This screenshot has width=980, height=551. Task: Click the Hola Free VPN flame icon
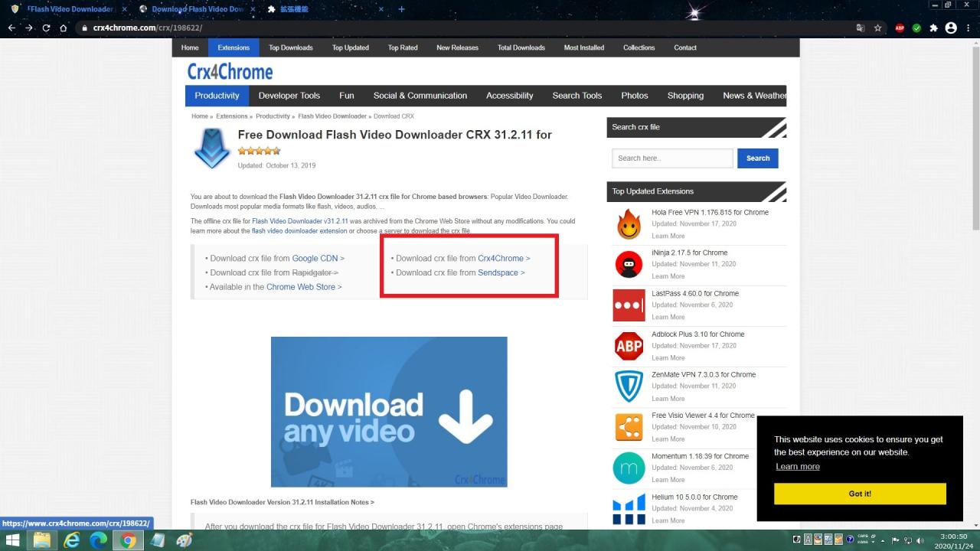pos(629,224)
